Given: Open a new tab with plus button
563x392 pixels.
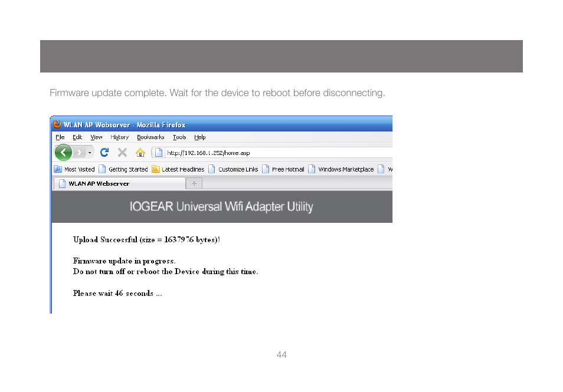Looking at the screenshot, I should (194, 184).
